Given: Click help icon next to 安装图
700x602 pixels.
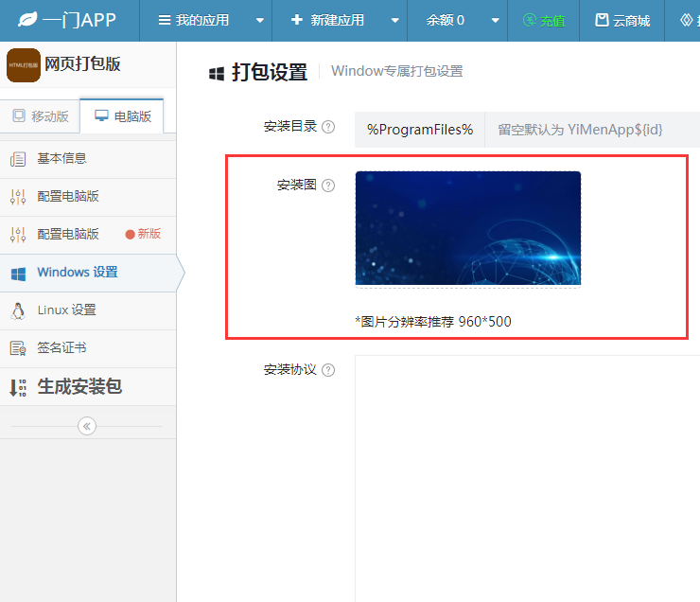Looking at the screenshot, I should point(328,186).
